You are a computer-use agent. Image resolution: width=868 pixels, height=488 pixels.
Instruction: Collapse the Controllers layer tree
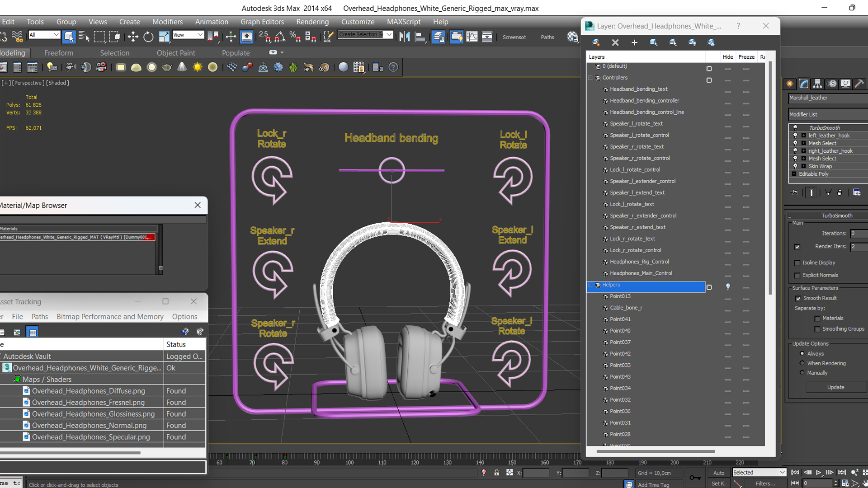coord(590,78)
